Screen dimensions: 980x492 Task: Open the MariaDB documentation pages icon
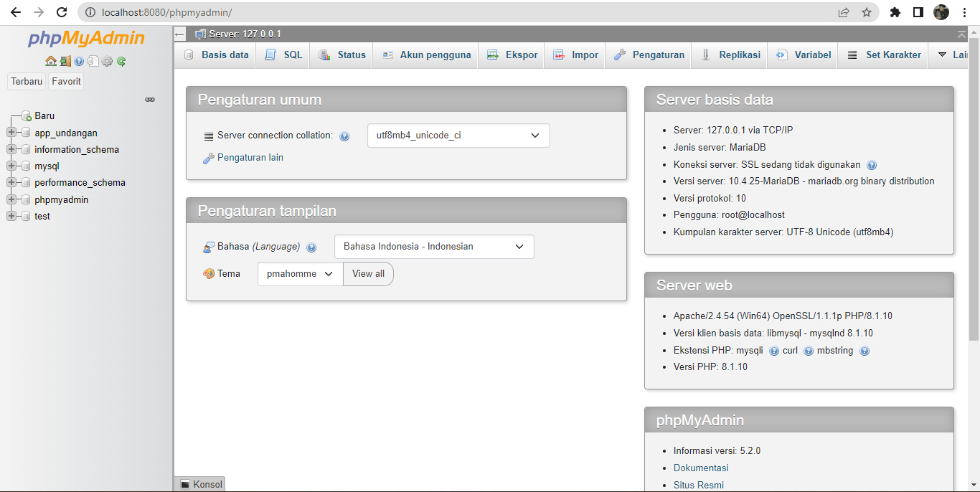tap(93, 62)
